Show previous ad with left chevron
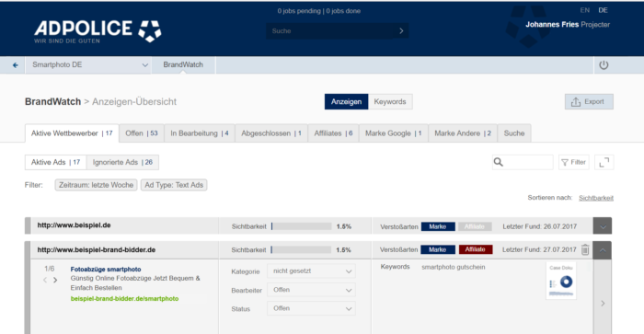 click(45, 281)
